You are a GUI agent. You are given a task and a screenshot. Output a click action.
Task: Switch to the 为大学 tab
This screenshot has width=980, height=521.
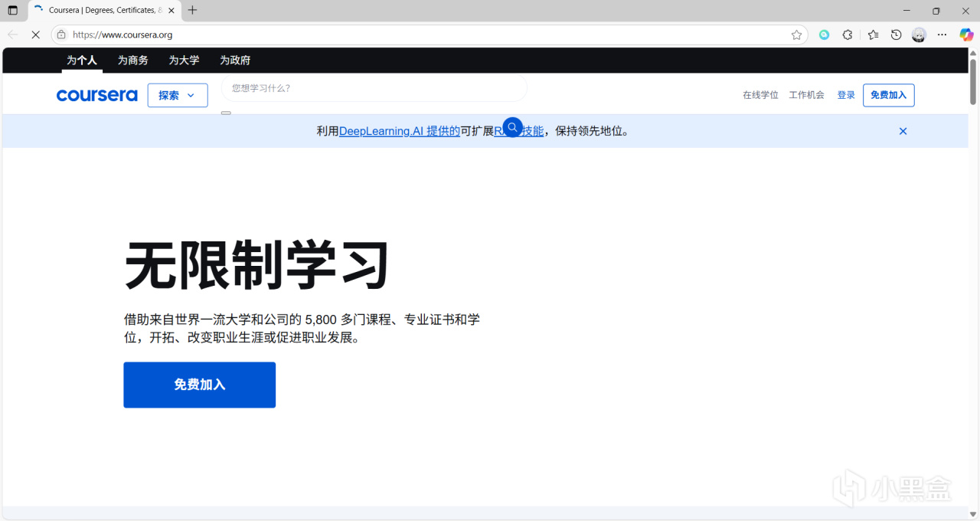tap(184, 60)
